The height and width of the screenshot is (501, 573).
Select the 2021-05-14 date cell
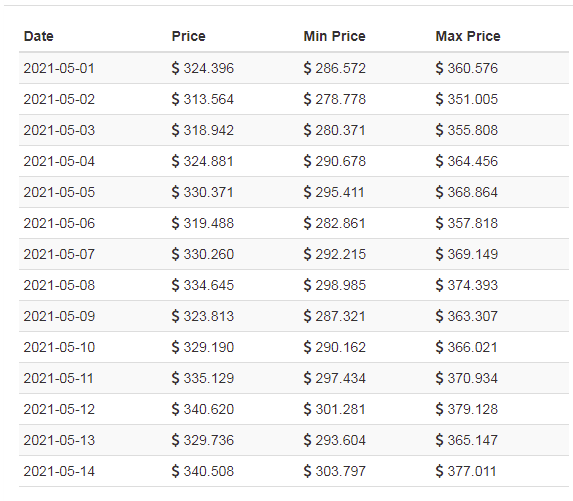pos(59,471)
